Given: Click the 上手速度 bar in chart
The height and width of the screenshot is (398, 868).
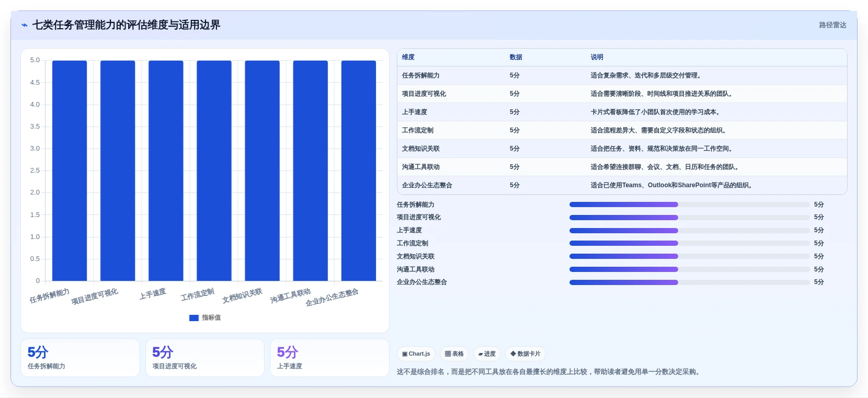Looking at the screenshot, I should pos(166,170).
